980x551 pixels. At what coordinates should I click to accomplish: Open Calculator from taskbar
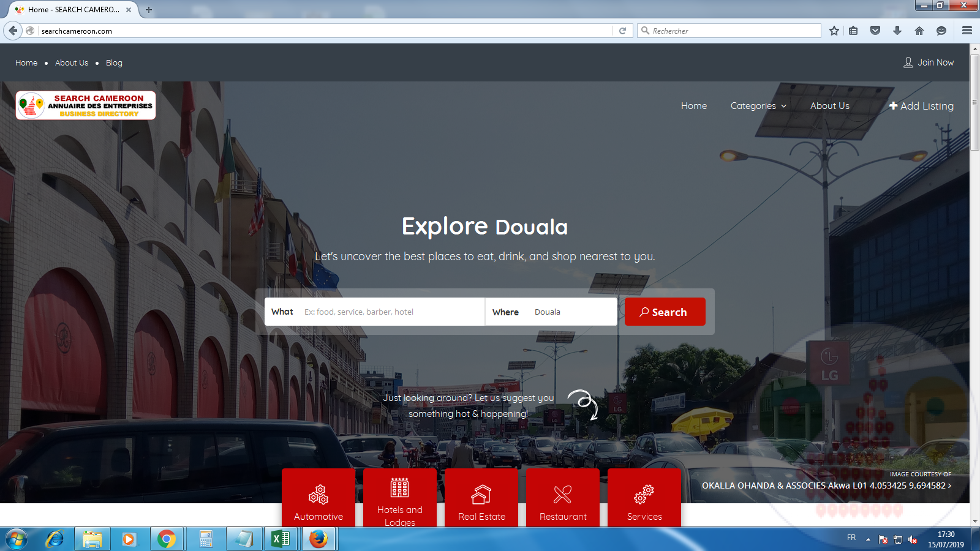click(206, 539)
